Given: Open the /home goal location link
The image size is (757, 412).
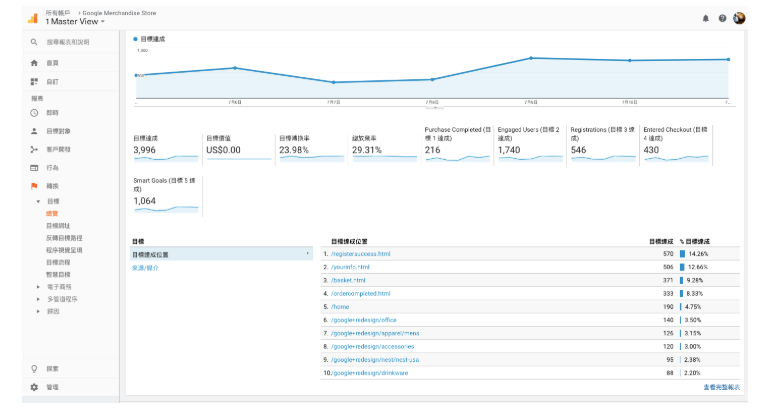Looking at the screenshot, I should (x=340, y=307).
